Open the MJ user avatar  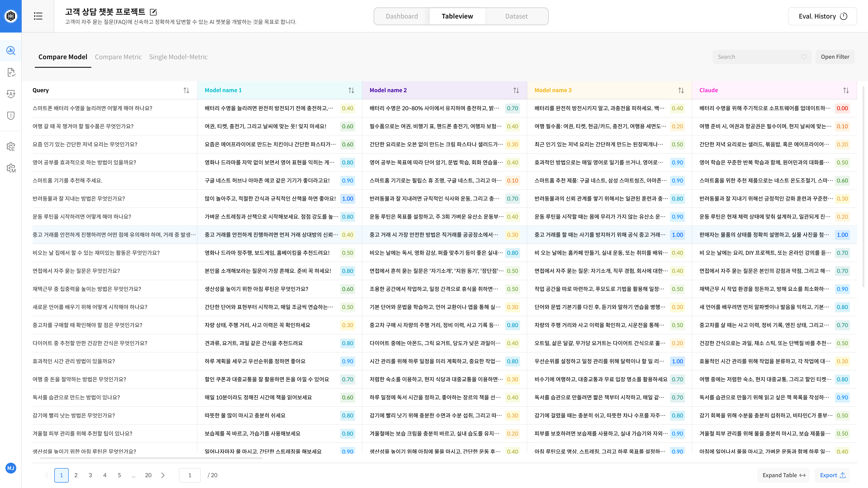11,468
